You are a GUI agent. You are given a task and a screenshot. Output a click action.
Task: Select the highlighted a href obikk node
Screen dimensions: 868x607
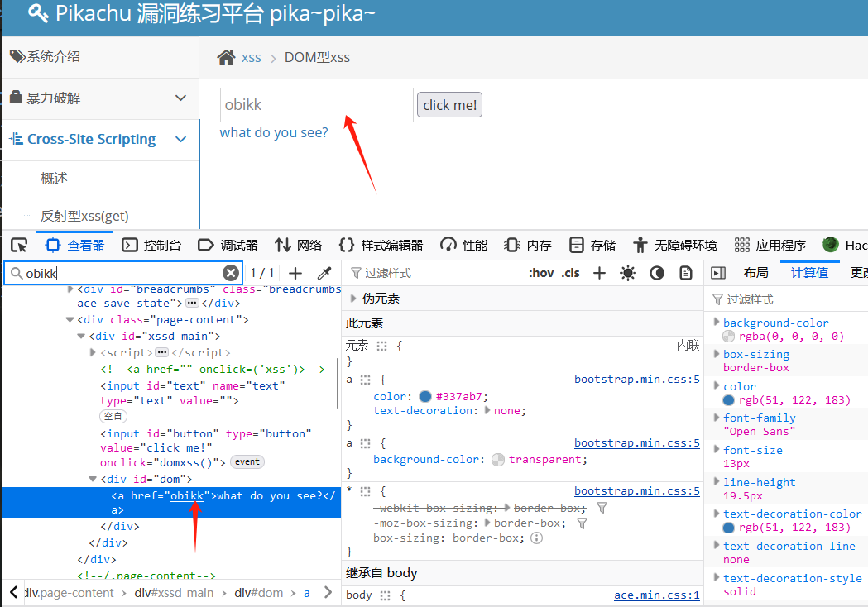tap(171, 503)
